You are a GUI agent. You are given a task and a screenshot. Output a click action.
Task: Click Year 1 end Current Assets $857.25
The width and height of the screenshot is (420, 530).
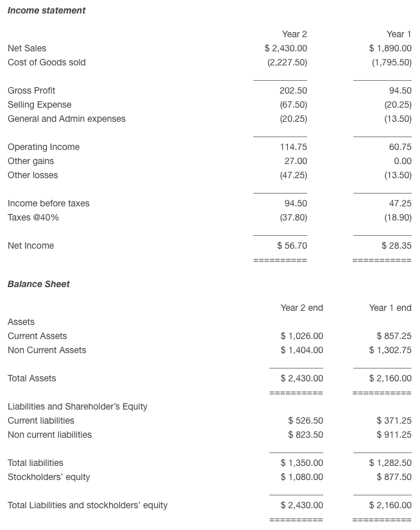point(394,336)
